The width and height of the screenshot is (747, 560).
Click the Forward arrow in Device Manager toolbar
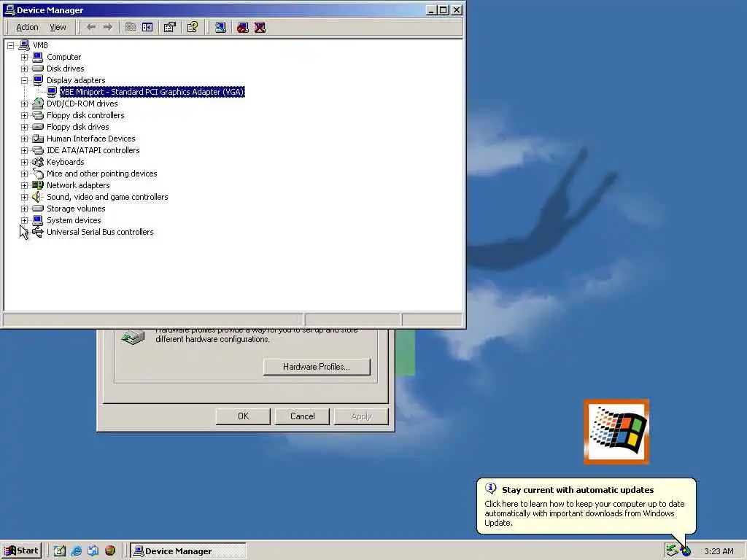[x=108, y=27]
